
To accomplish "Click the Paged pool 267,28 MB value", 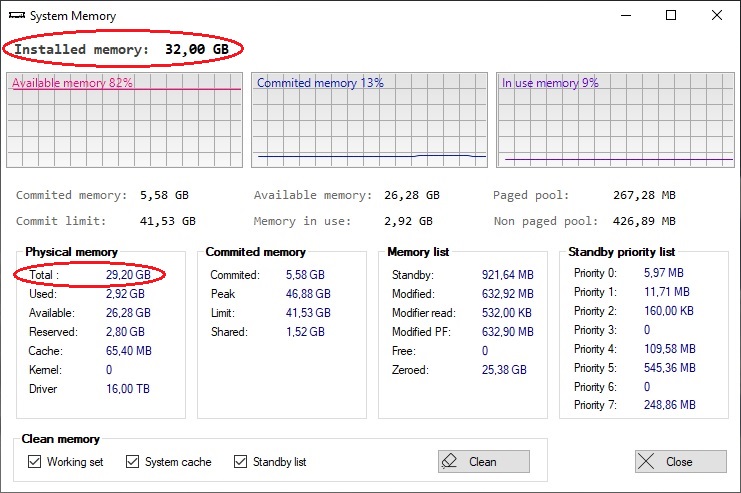I will (x=643, y=196).
